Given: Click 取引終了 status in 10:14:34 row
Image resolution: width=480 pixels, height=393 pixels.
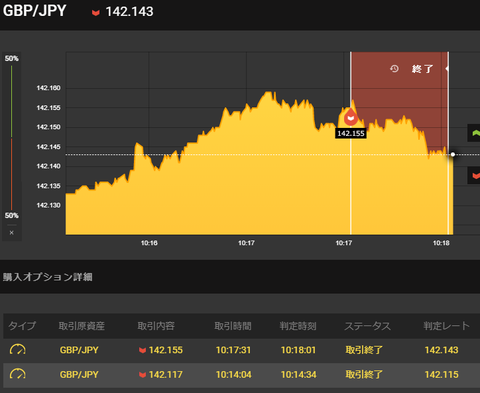Looking at the screenshot, I should (x=364, y=375).
